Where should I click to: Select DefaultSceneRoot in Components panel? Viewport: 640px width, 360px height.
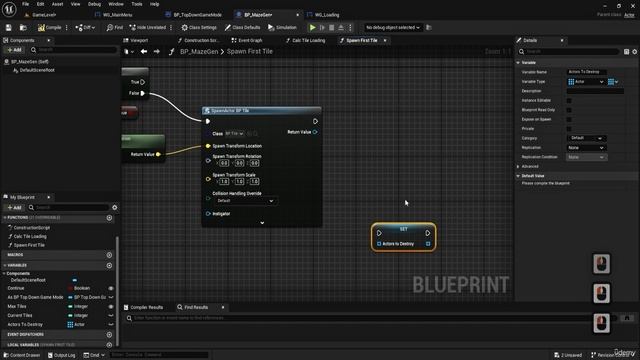coord(37,70)
